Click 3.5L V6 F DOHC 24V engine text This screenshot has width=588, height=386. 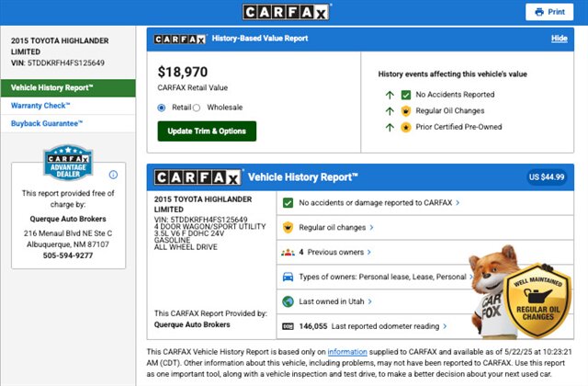tap(189, 233)
